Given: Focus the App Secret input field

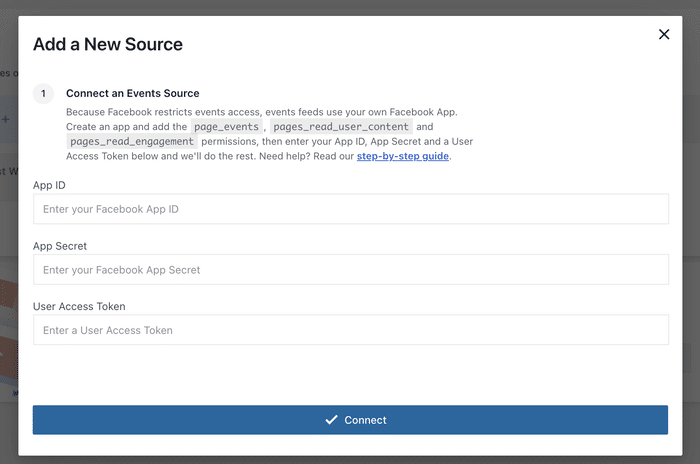Looking at the screenshot, I should tap(350, 270).
